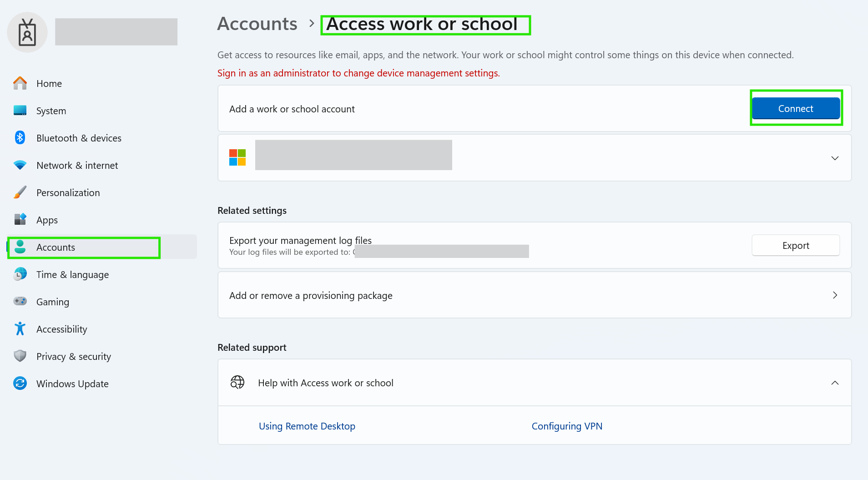This screenshot has width=868, height=480.
Task: Navigate back to Accounts via breadcrumb
Action: [x=257, y=24]
